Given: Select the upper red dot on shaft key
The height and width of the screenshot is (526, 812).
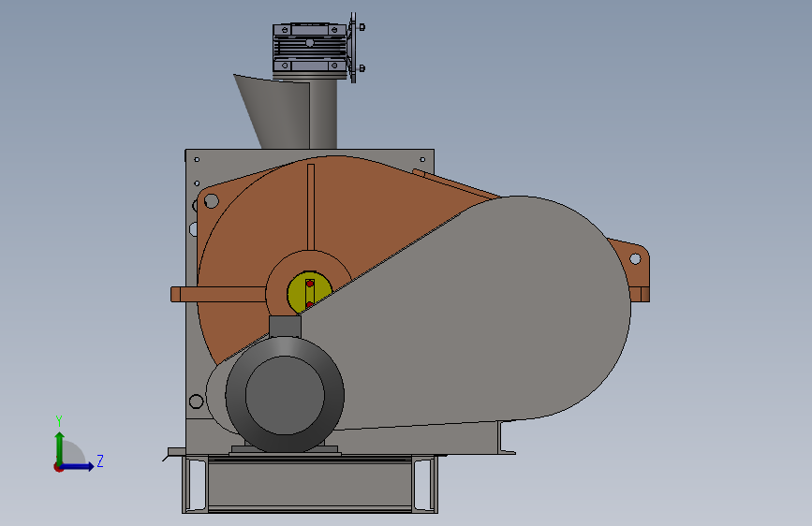Looking at the screenshot, I should pyautogui.click(x=310, y=284).
